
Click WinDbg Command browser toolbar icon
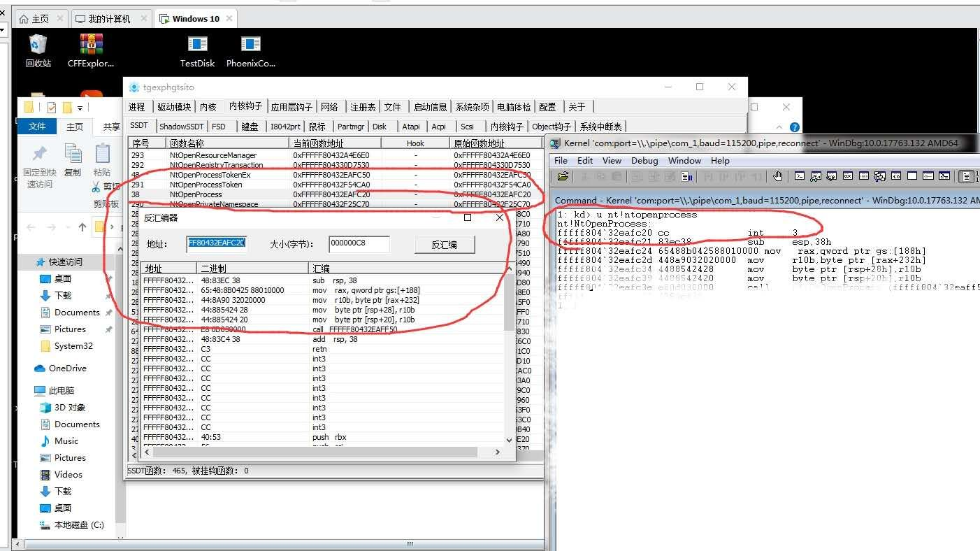coord(944,176)
